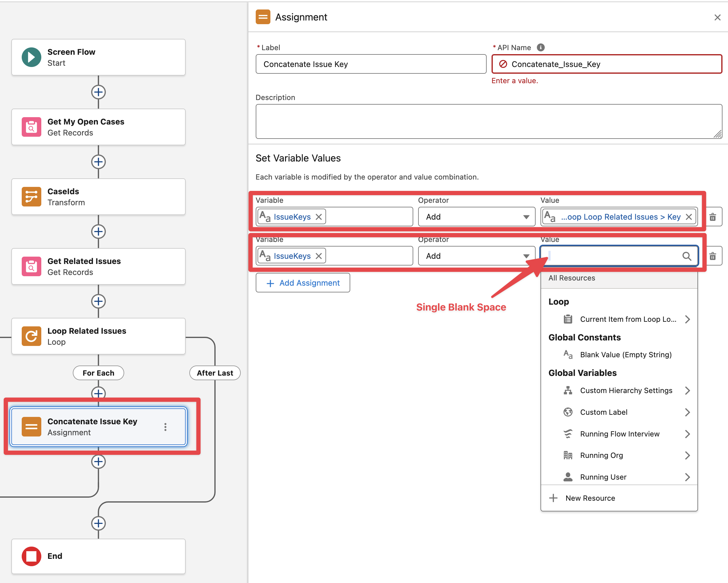The height and width of the screenshot is (583, 728).
Task: Click the Screen Flow Start play icon
Action: [x=31, y=57]
